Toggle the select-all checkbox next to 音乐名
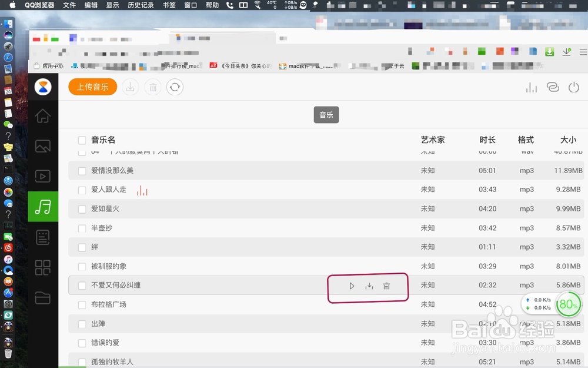The height and width of the screenshot is (368, 588). coord(82,141)
